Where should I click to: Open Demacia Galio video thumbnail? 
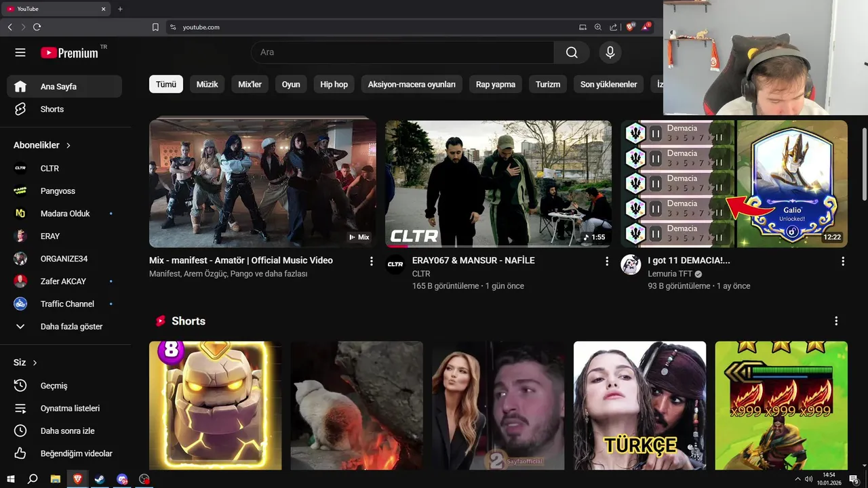tap(734, 184)
